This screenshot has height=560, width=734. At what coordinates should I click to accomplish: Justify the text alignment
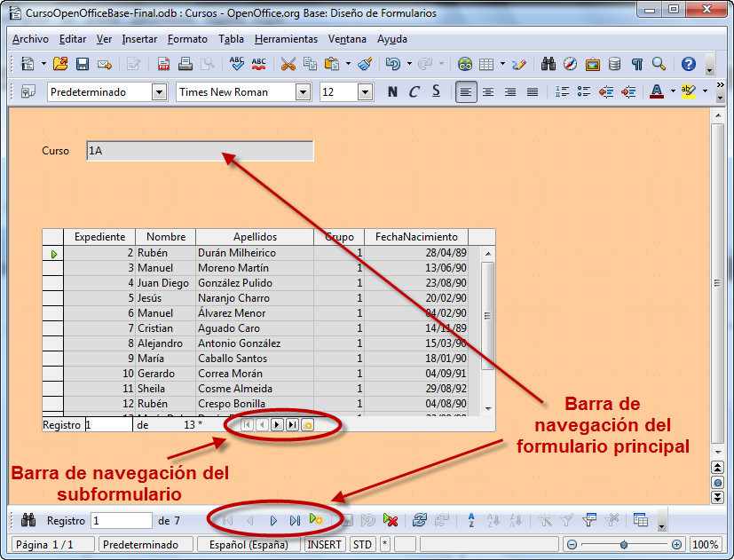(533, 91)
